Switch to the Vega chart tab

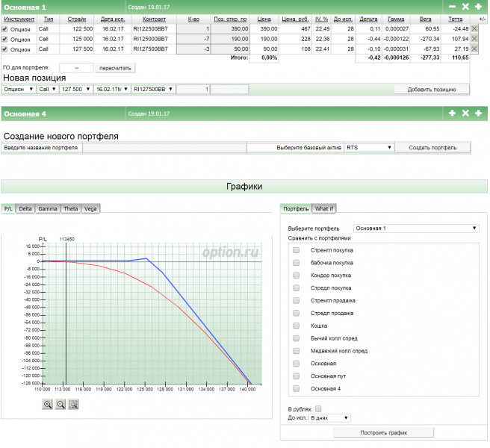(x=90, y=208)
